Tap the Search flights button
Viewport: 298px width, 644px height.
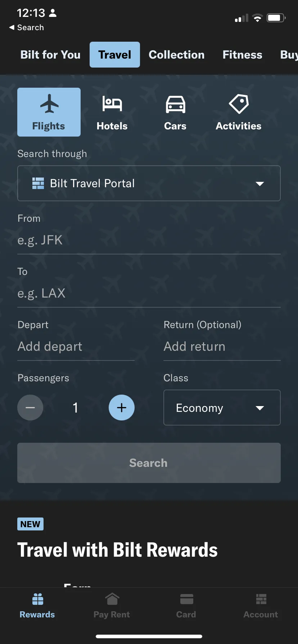tap(149, 463)
